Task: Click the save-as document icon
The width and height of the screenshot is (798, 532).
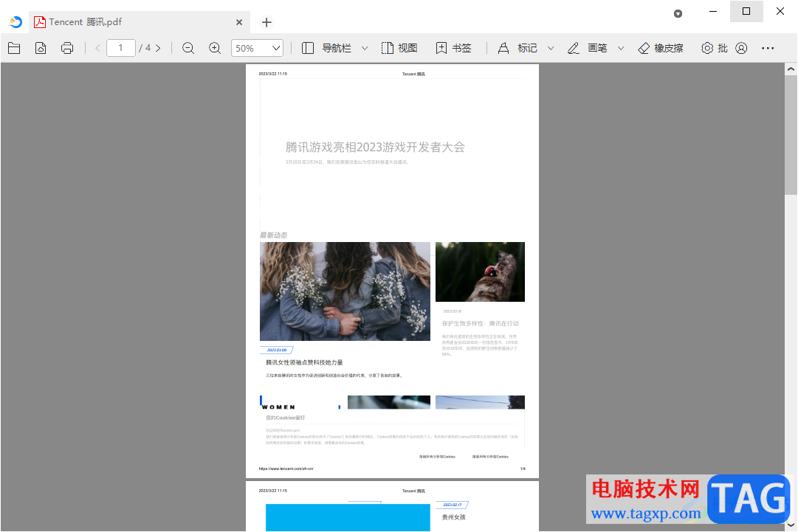Action: click(x=41, y=48)
